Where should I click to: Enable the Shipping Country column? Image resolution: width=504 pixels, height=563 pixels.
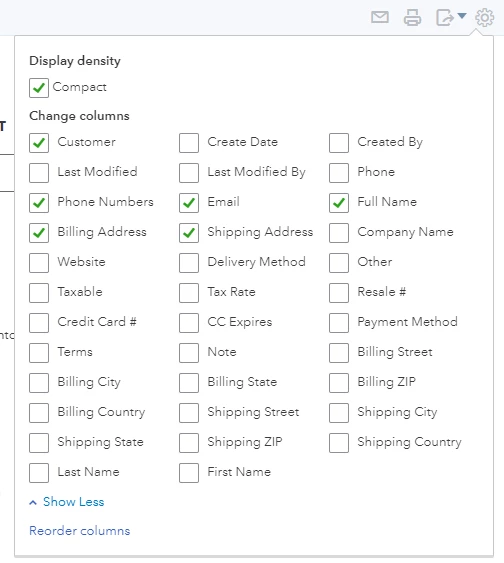(x=339, y=443)
